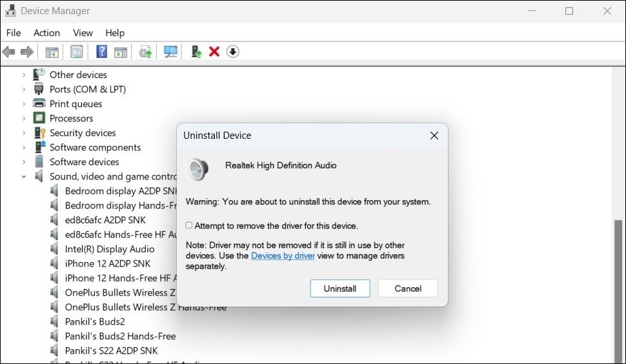Maximize the Device Manager window
Viewport: 626px width, 364px height.
(x=569, y=11)
